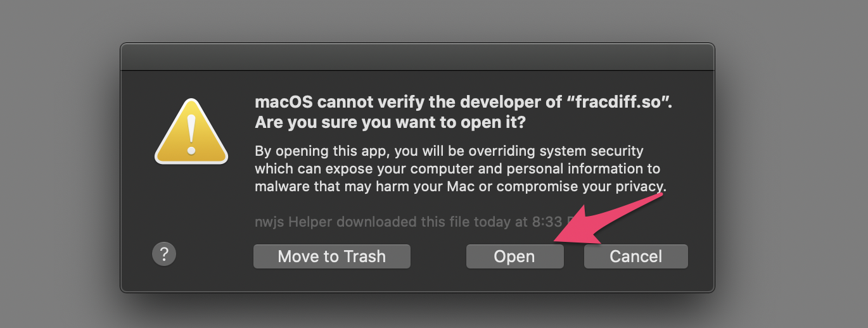Dismiss the dialog with Cancel
The image size is (868, 328).
(636, 256)
